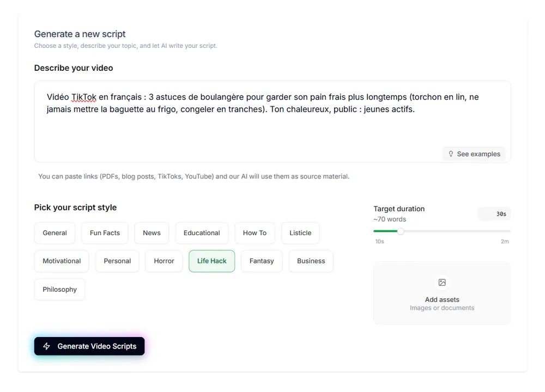This screenshot has width=545, height=392.
Task: Select the How To script style
Action: 255,233
